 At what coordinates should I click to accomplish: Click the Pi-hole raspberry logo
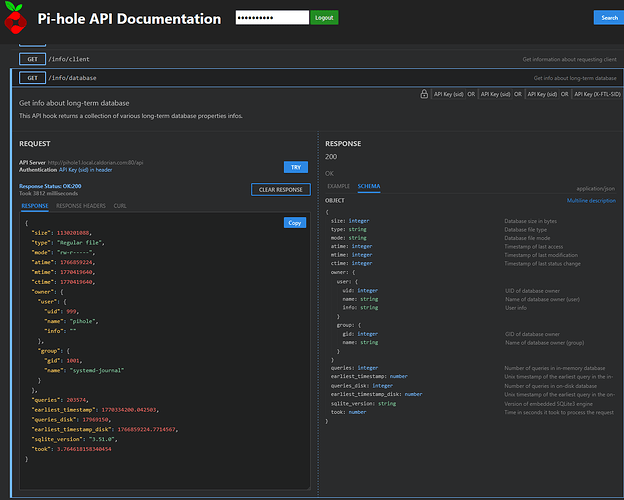coord(14,17)
